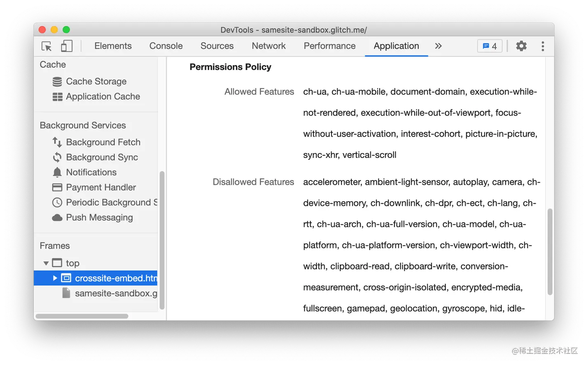This screenshot has width=588, height=365.
Task: Click the Cache section heading
Action: tap(53, 65)
